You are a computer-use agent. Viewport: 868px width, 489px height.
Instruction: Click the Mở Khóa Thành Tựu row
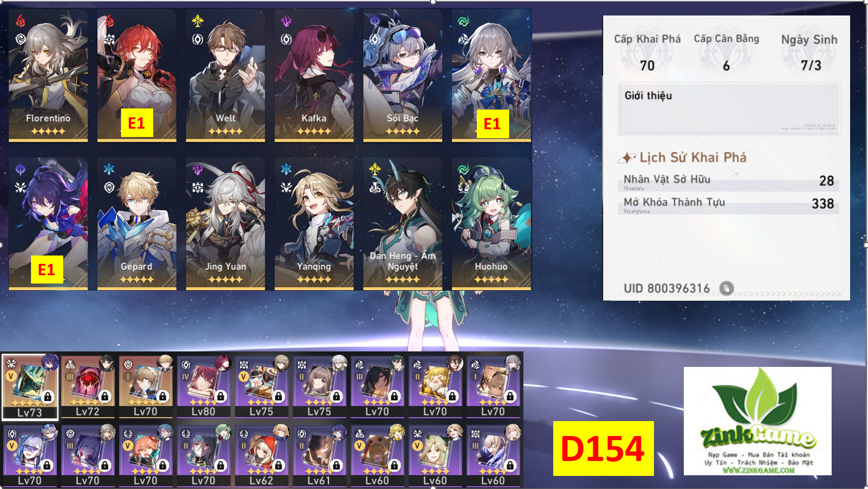point(730,204)
